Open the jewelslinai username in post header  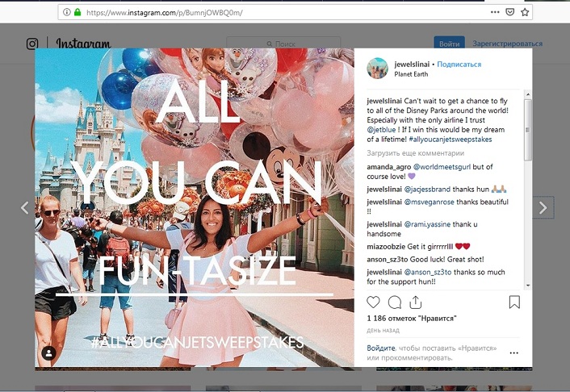(x=412, y=65)
